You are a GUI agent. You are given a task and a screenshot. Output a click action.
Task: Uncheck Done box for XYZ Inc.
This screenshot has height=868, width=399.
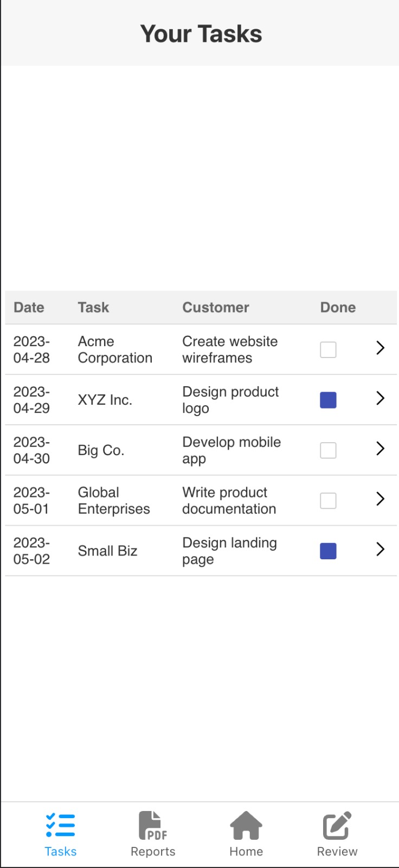pyautogui.click(x=328, y=400)
